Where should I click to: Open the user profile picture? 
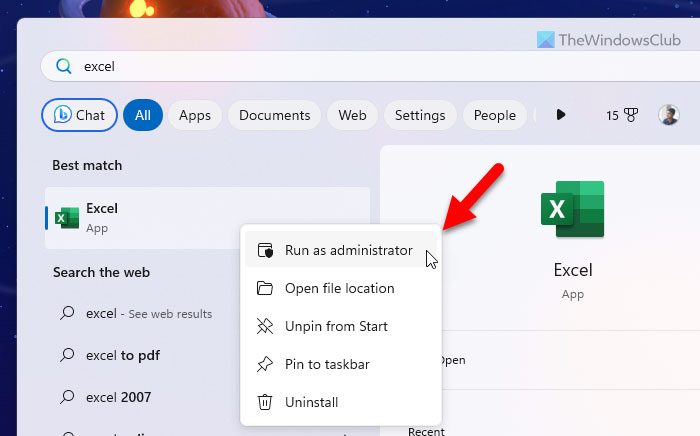point(669,115)
